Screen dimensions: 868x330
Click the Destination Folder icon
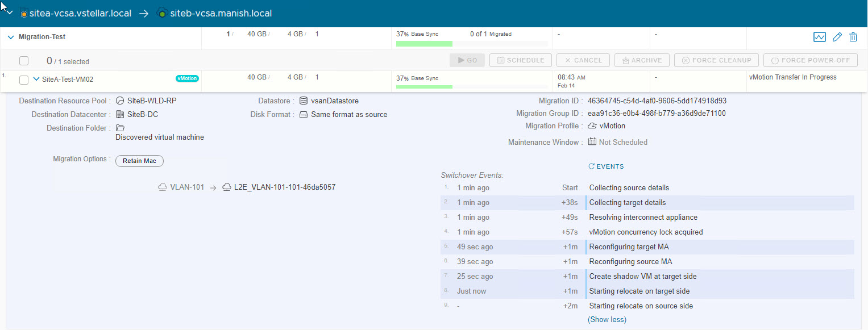120,128
